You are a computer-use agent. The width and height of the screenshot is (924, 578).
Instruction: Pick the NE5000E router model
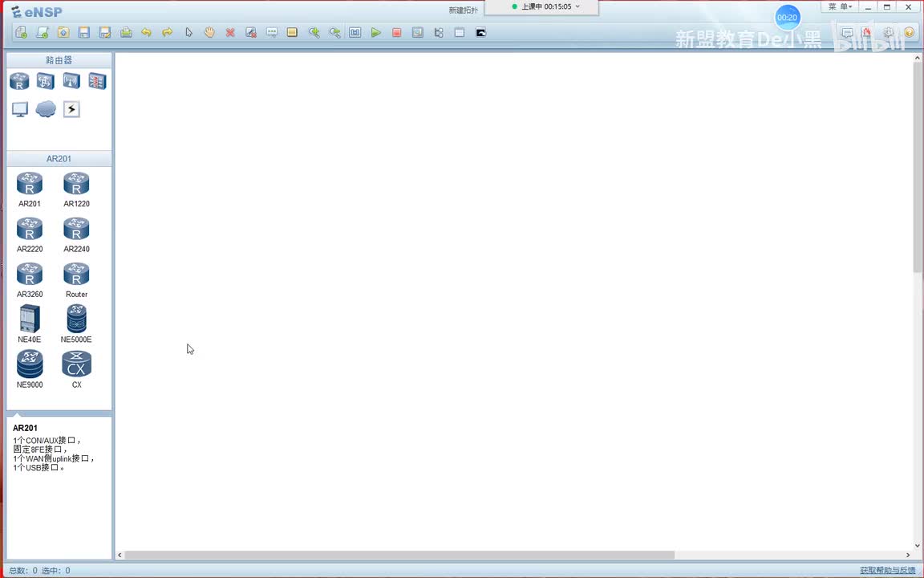pos(77,324)
